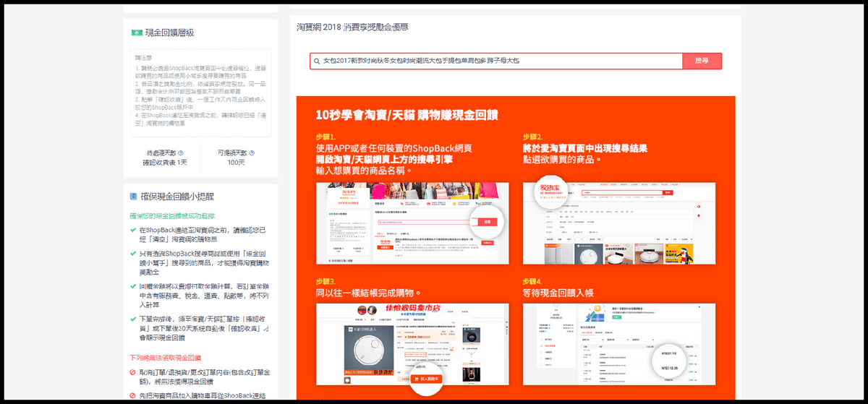Screen dimensions: 868x404
Task: Click checkmark beside 在ShopBack連結至淘寶網之前 tip
Action: tap(133, 229)
